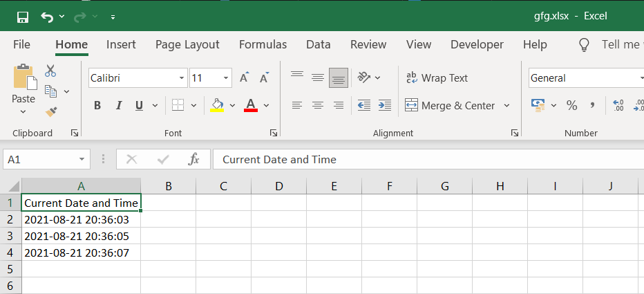Click the Merge & Center button
644x294 pixels.
[x=450, y=106]
